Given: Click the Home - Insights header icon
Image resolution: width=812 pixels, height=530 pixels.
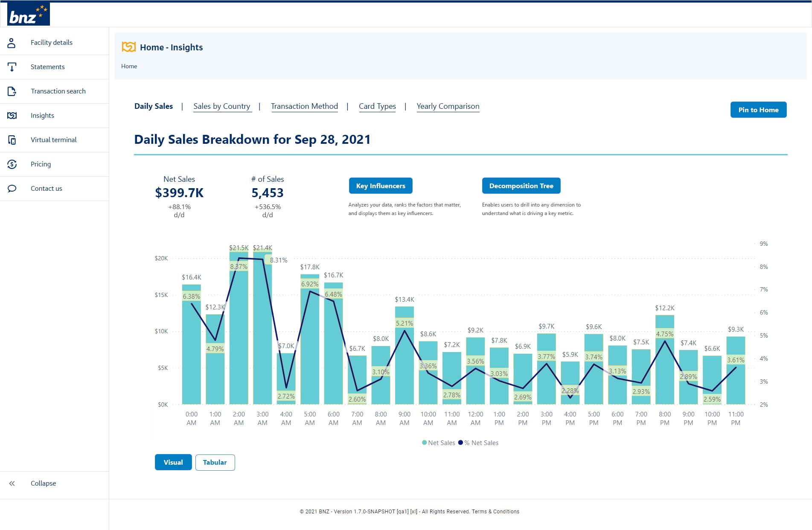Looking at the screenshot, I should click(x=128, y=47).
